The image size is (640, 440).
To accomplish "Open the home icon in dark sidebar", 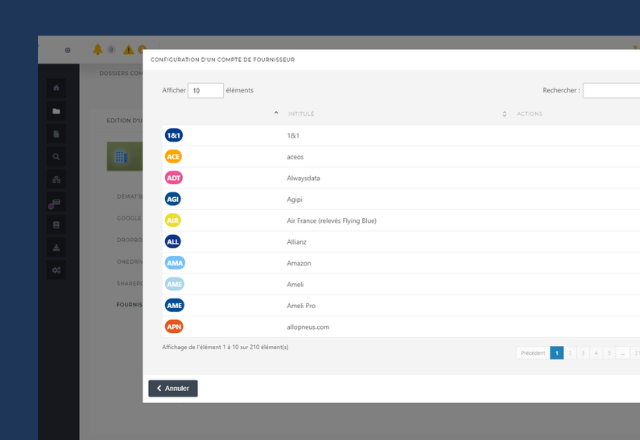I will pyautogui.click(x=56, y=88).
